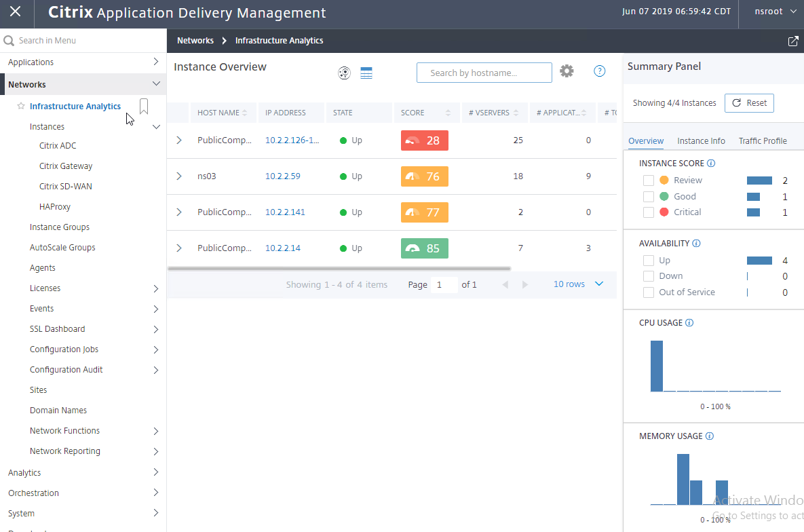Check the Up availability filter
Image resolution: width=804 pixels, height=532 pixels.
[x=649, y=261]
